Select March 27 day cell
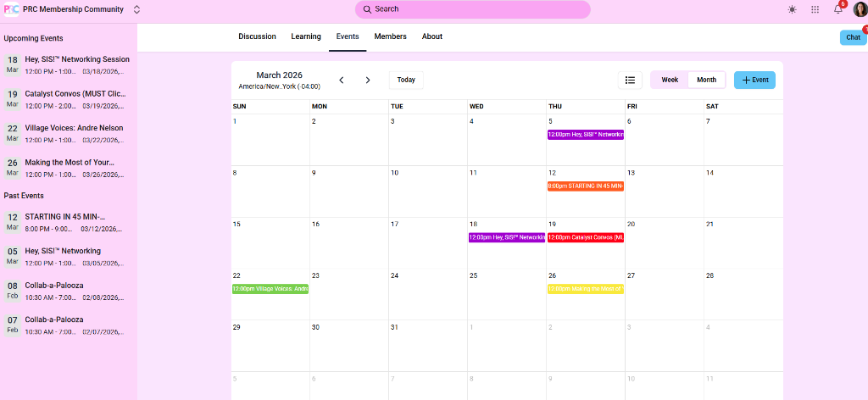 pos(665,294)
